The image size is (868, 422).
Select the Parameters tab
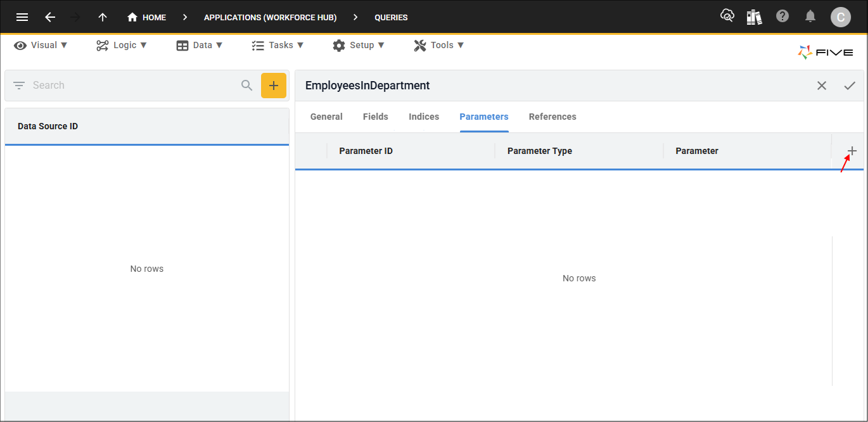click(484, 117)
